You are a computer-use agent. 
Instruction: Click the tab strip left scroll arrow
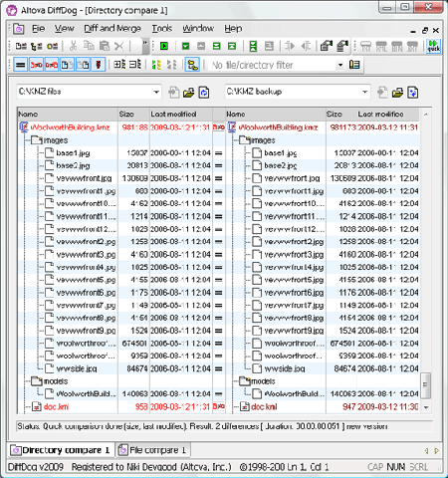pyautogui.click(x=427, y=451)
